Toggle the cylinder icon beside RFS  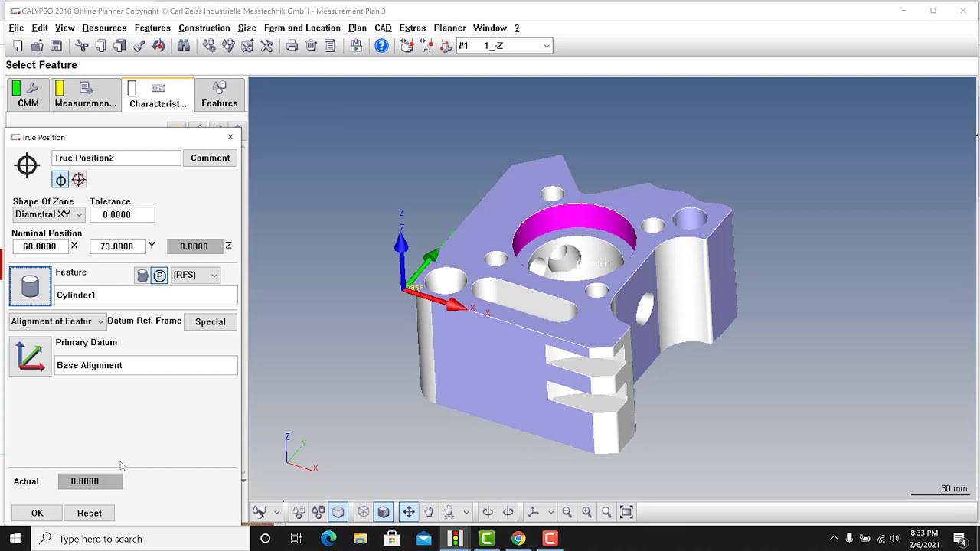point(142,275)
